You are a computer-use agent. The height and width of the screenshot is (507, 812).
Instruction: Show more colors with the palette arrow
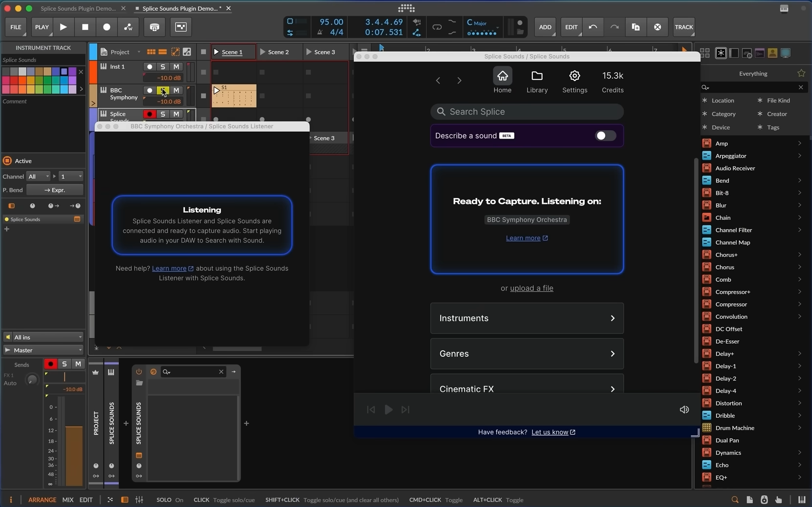tap(81, 89)
